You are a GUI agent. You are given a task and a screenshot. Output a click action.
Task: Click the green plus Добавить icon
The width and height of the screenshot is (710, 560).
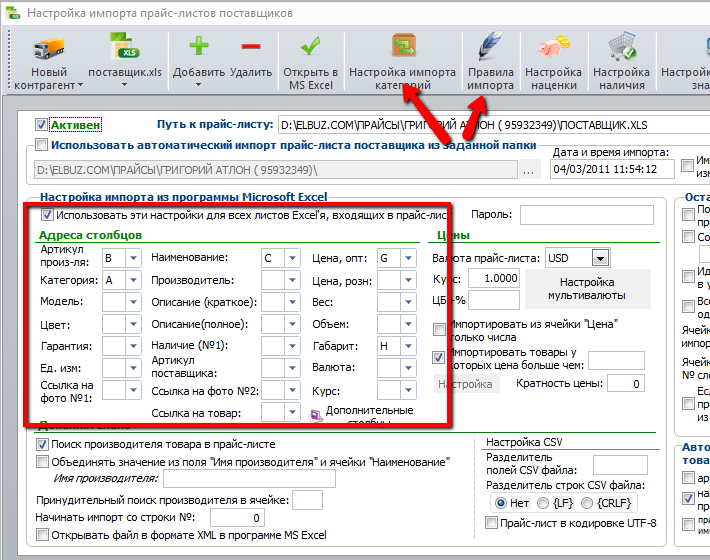(199, 46)
